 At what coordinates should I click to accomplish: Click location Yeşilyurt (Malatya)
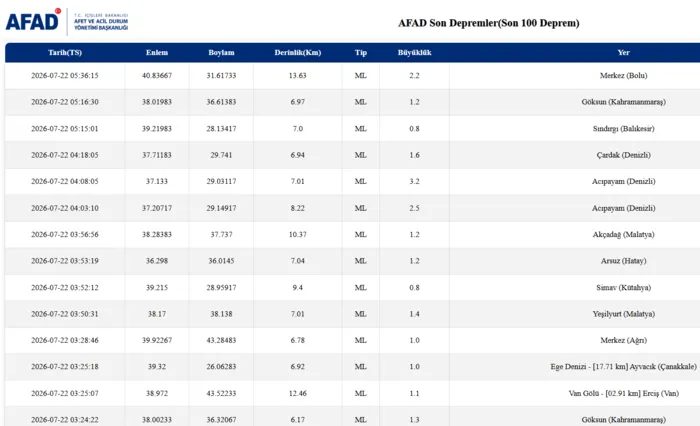pos(623,314)
